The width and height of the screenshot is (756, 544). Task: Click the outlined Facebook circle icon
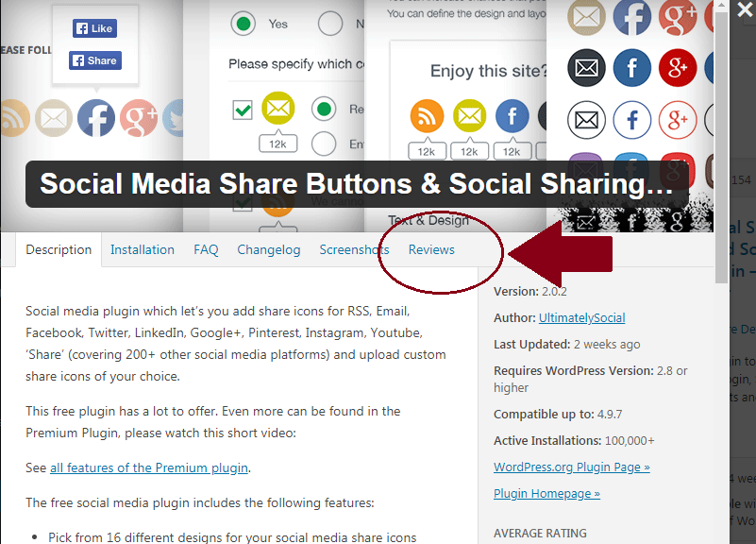(x=632, y=120)
